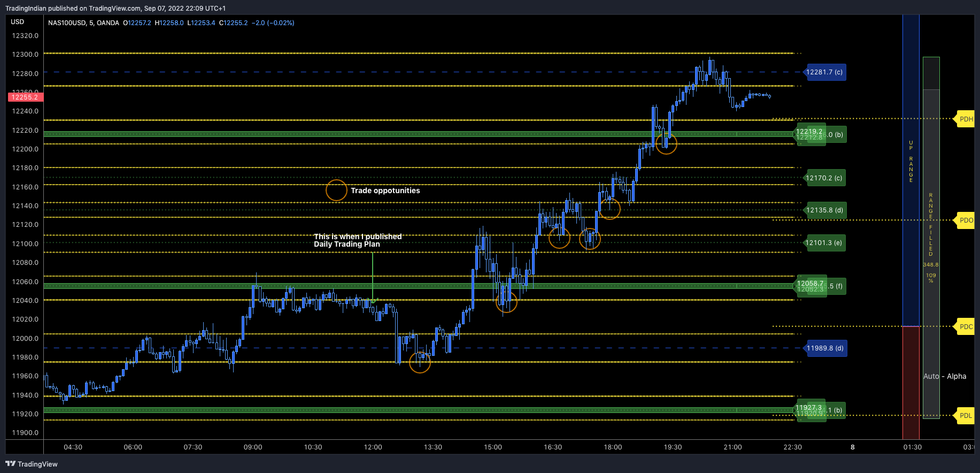Click the 19:30 time axis label
The height and width of the screenshot is (473, 980).
click(673, 447)
